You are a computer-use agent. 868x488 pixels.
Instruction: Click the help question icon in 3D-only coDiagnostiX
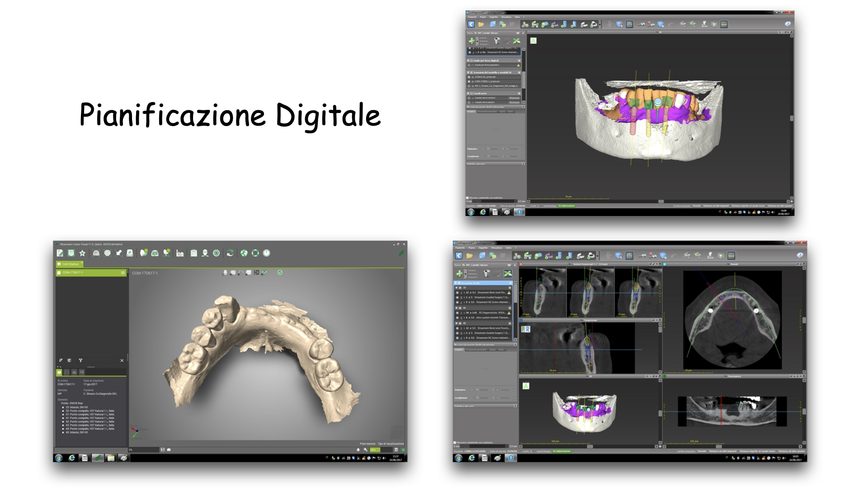pos(788,24)
